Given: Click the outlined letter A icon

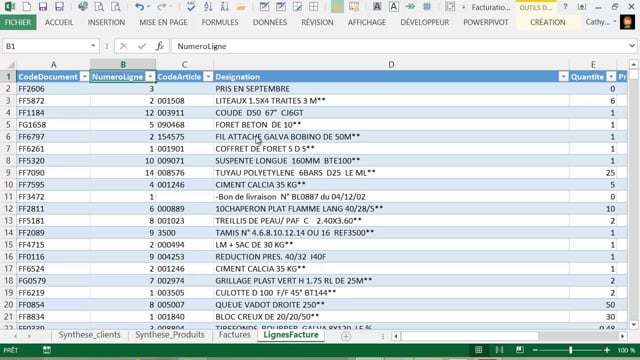Looking at the screenshot, I should click(x=393, y=7).
